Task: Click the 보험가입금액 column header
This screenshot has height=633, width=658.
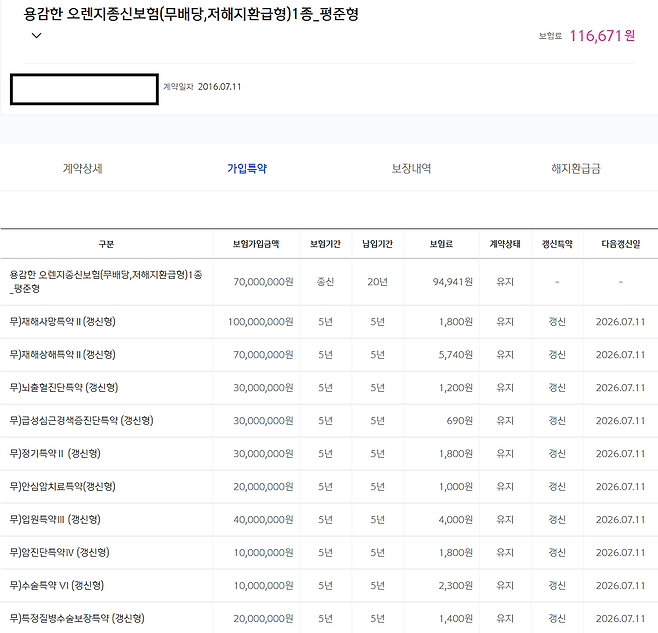Action: pyautogui.click(x=256, y=244)
